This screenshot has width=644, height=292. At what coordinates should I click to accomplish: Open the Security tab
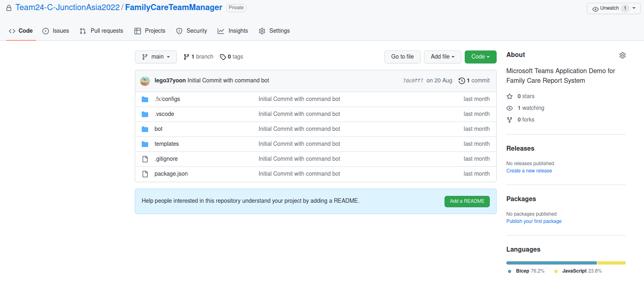pyautogui.click(x=192, y=31)
